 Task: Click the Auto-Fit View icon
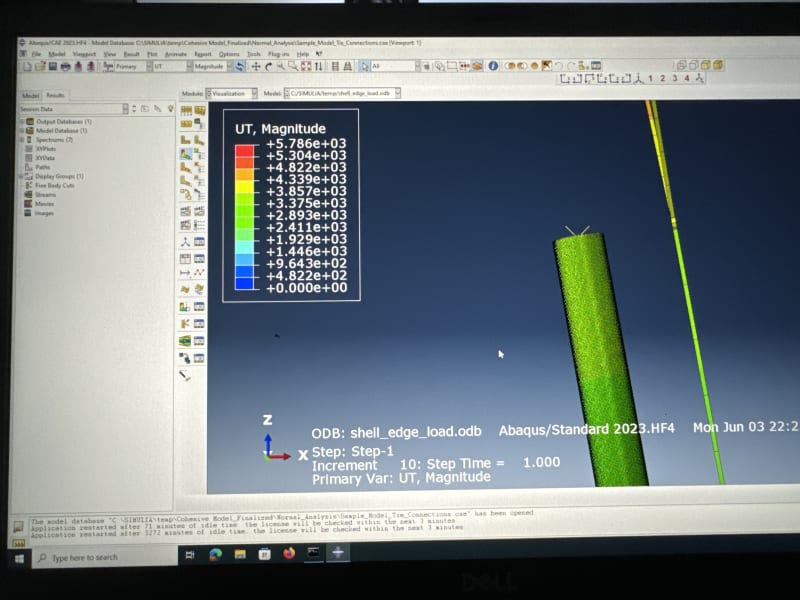[306, 66]
